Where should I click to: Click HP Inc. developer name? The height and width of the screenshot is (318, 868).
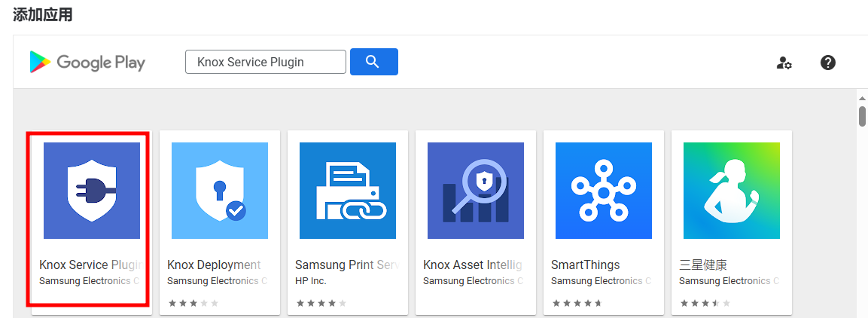[x=311, y=281]
